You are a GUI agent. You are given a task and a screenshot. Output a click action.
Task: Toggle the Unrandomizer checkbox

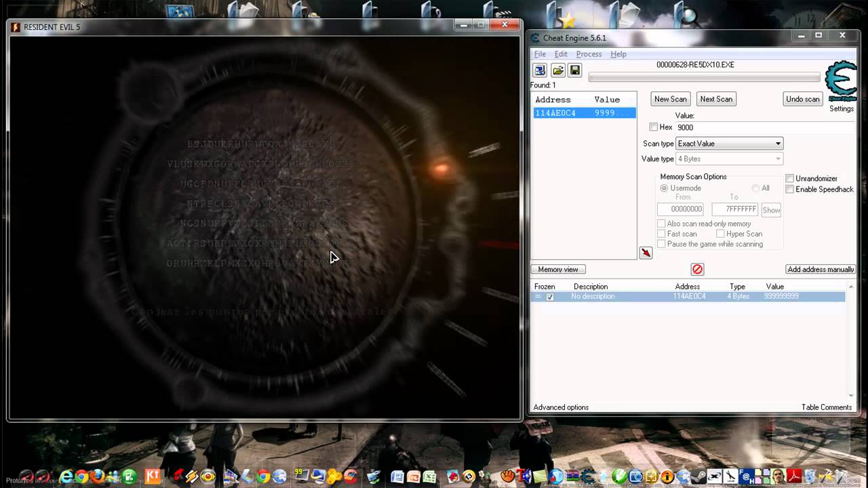(789, 178)
